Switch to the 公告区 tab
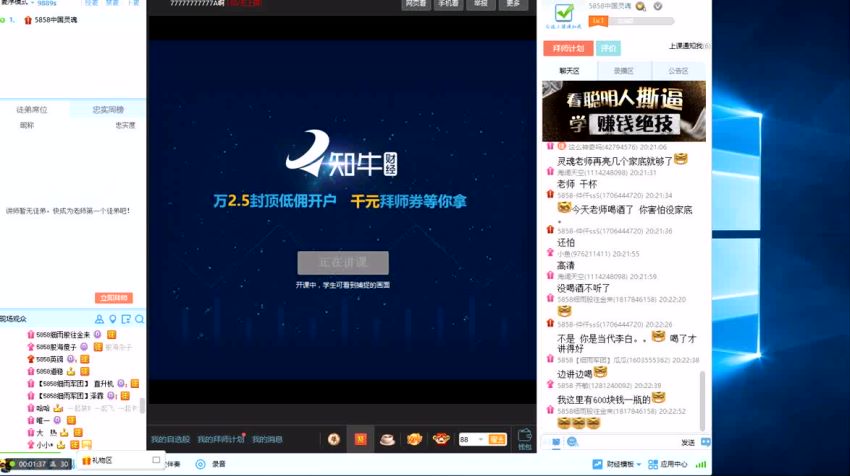This screenshot has width=850, height=476. point(678,71)
